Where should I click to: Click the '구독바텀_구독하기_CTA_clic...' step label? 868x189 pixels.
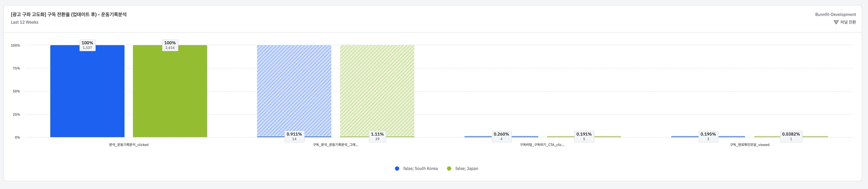coord(542,145)
